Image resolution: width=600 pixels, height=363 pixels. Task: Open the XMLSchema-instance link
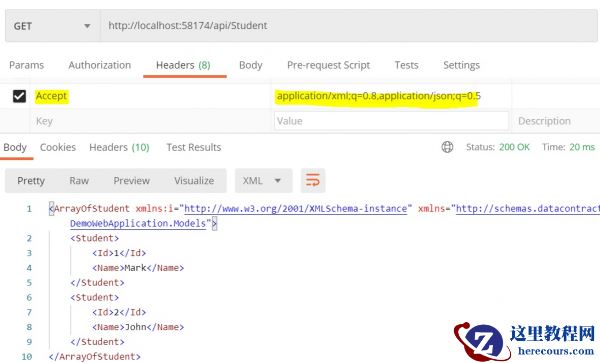point(295,209)
